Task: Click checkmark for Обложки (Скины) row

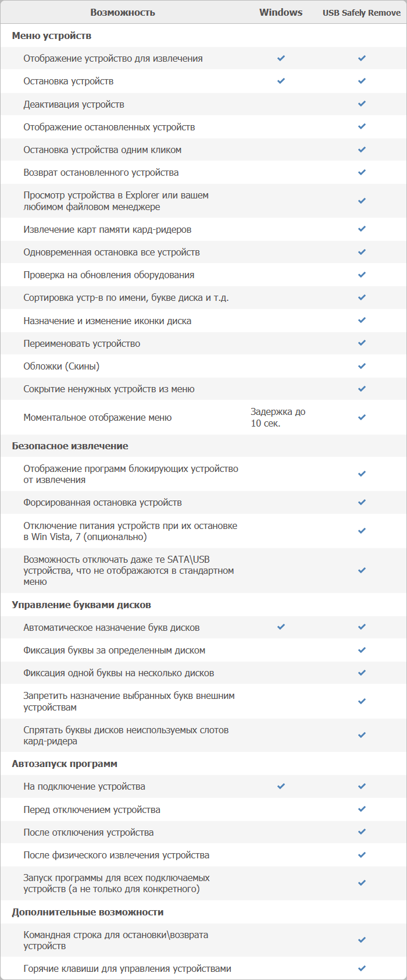Action: click(362, 366)
